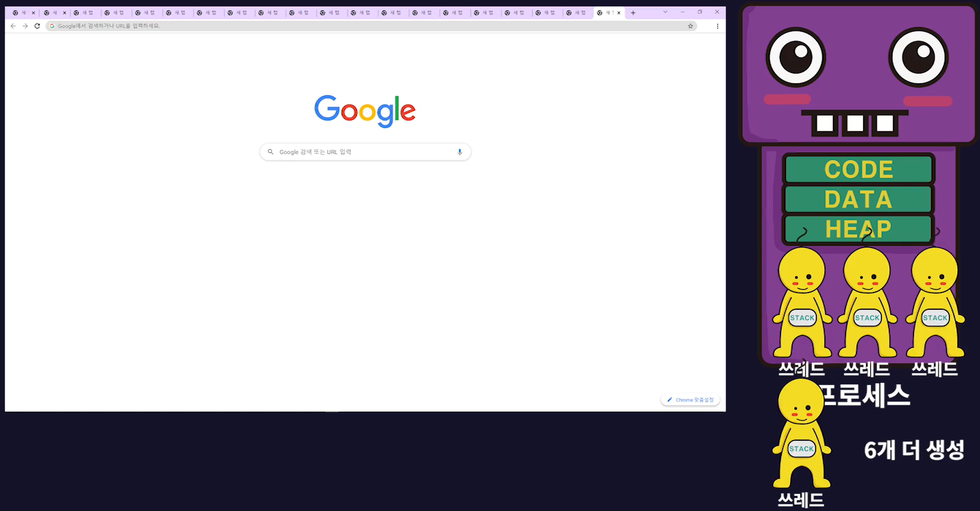
Task: Open Chrome 맞춤설정 customize button
Action: (690, 400)
